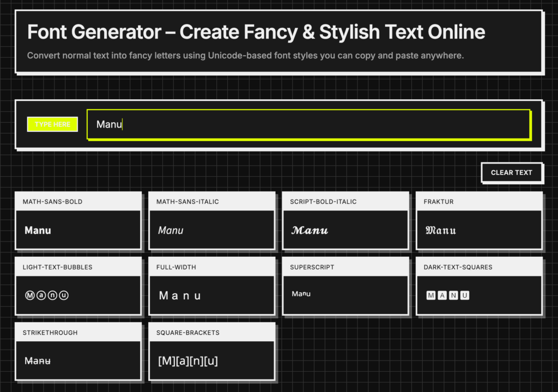This screenshot has height=392, width=558.
Task: Select the Math-Sans-Italic Manu result
Action: click(x=171, y=231)
